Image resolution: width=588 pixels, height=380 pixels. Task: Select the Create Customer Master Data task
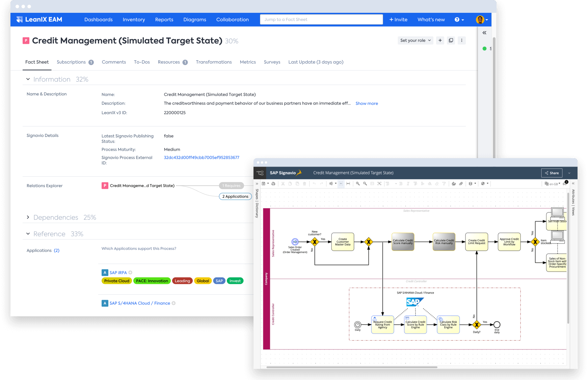coord(343,242)
